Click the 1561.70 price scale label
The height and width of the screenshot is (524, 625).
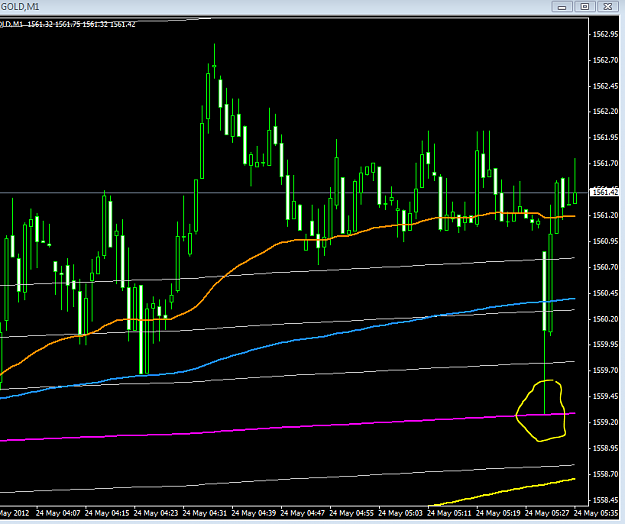click(605, 163)
